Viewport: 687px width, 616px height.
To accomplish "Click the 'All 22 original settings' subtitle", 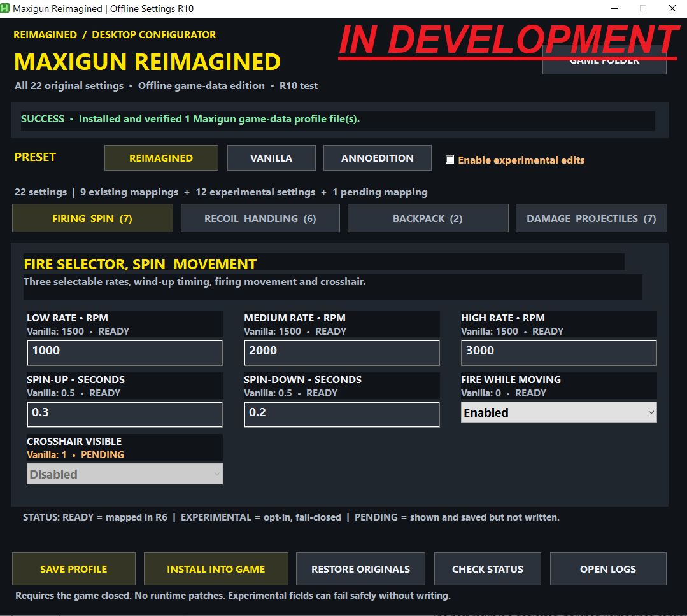I will click(166, 86).
